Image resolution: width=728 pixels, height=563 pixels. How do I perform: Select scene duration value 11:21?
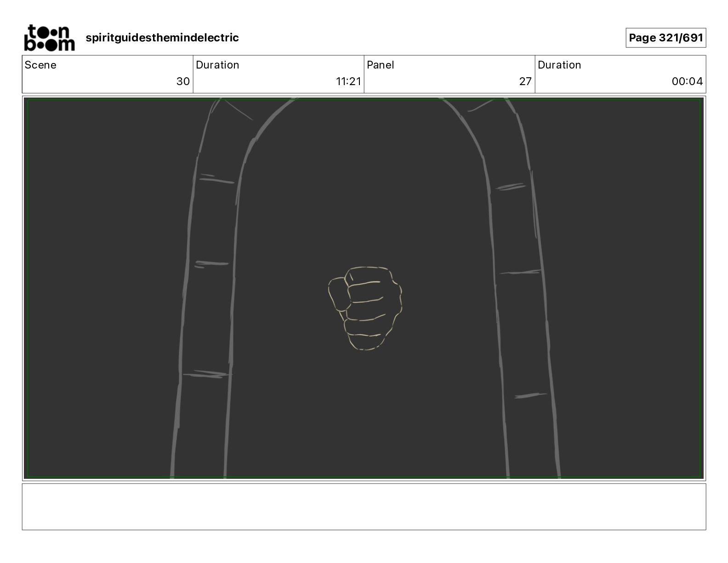(348, 81)
